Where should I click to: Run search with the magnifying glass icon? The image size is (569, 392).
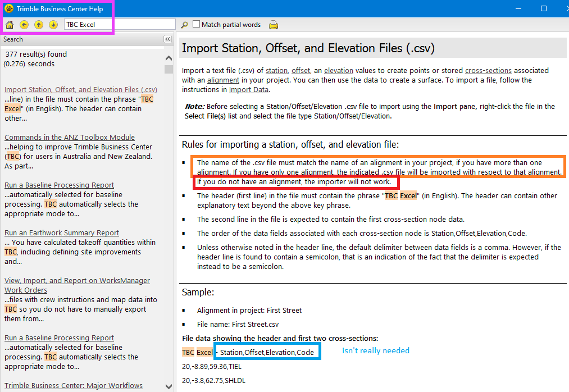184,25
